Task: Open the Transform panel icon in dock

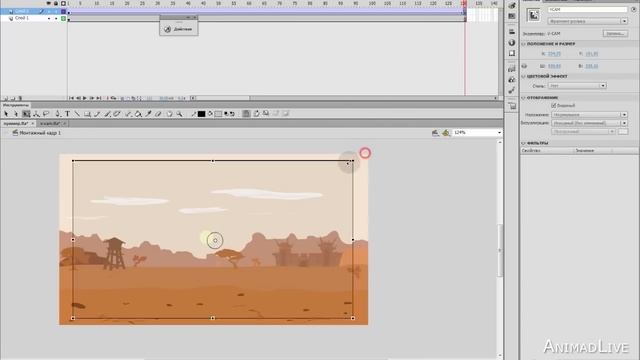Action: coord(512,53)
